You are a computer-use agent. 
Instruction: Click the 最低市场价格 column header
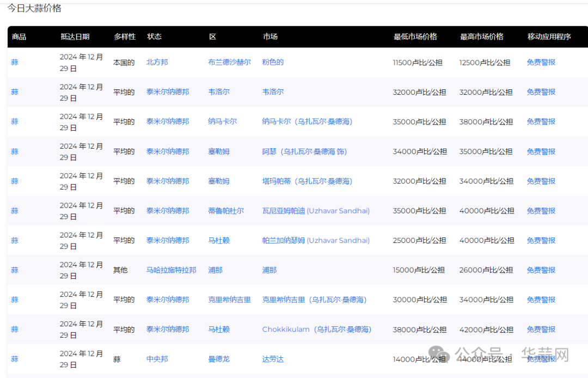click(x=415, y=36)
